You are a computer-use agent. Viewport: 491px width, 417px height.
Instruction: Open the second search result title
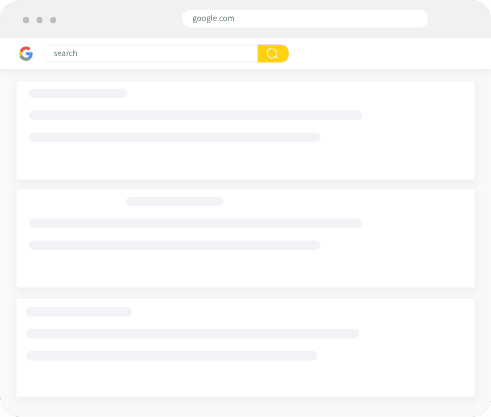(175, 201)
